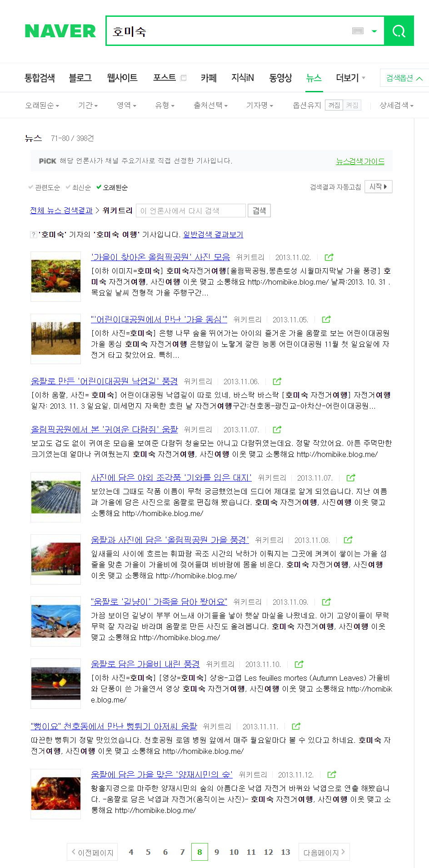Open thumbnail for '양재시민의 숲' article

tap(55, 794)
